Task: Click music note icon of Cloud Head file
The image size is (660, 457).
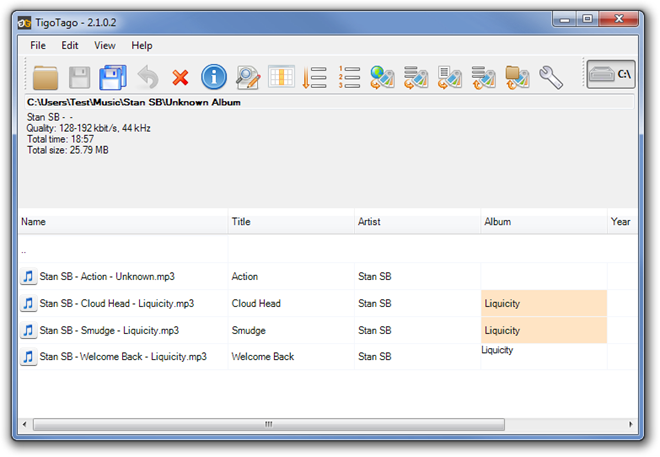Action: tap(28, 303)
